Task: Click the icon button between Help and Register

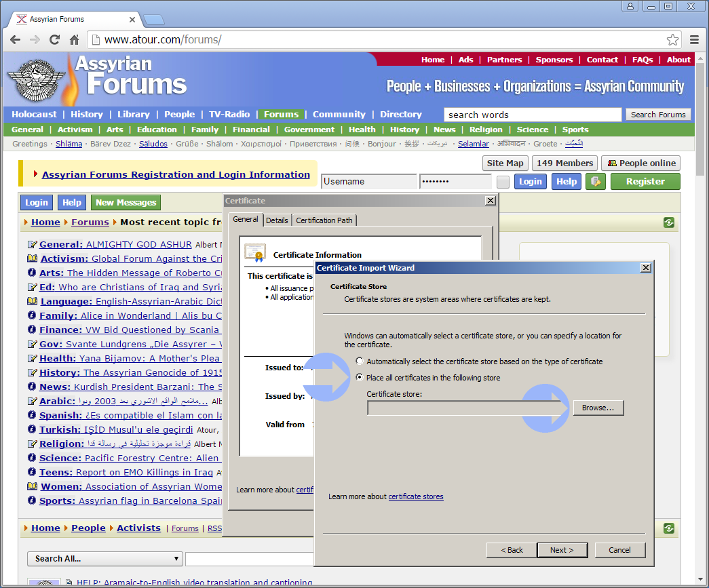Action: tap(596, 182)
